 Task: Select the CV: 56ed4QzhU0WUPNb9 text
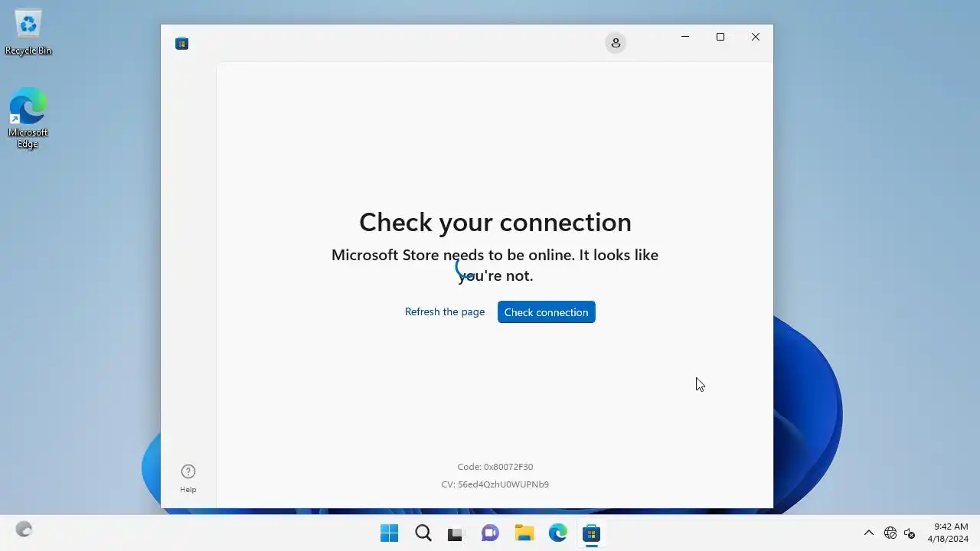(x=495, y=484)
